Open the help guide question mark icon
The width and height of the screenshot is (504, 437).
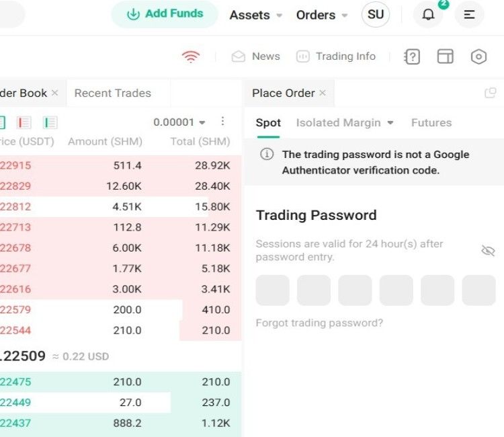pos(412,56)
